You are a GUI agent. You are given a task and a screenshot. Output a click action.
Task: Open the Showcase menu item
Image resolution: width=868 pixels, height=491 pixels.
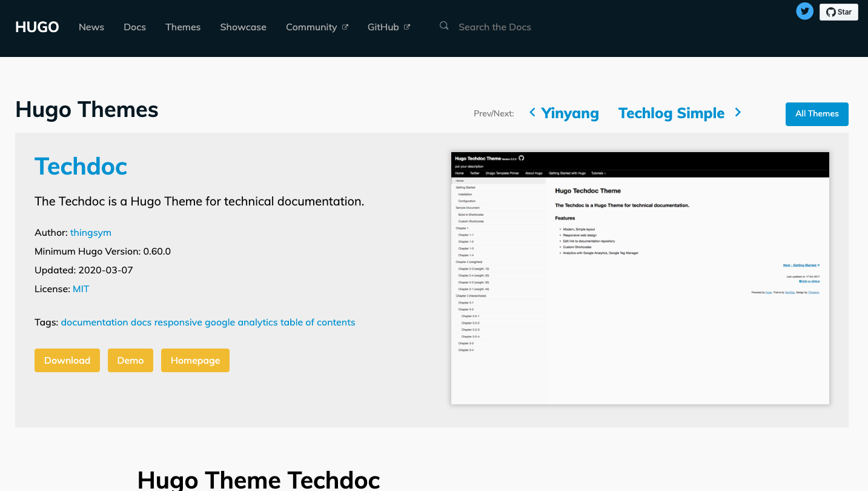[243, 27]
